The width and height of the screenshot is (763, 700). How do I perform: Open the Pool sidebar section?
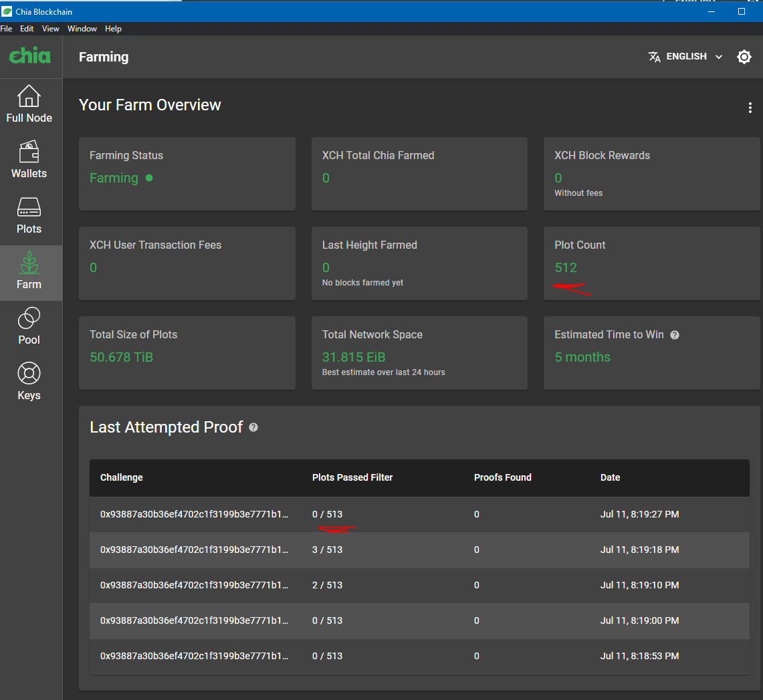[x=29, y=326]
